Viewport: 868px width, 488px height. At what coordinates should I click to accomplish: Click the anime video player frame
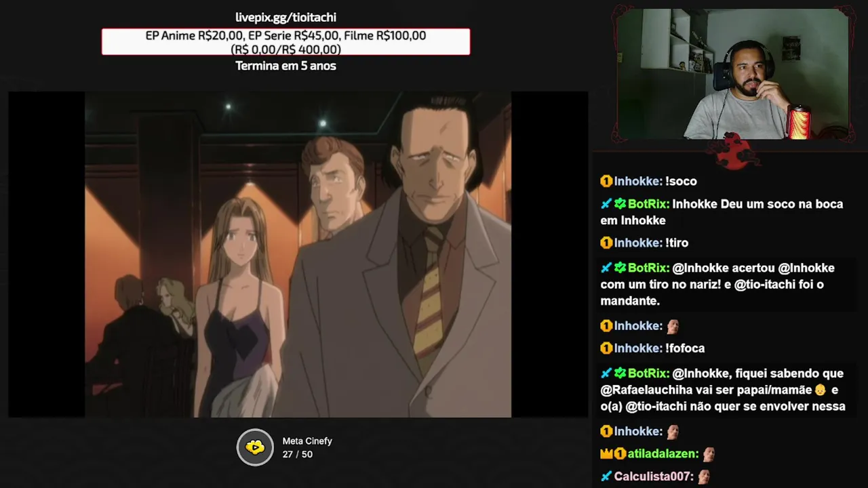pos(298,254)
